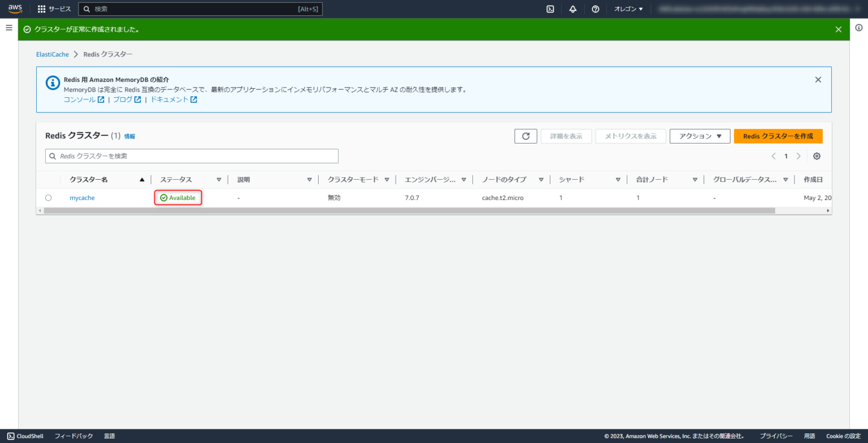Expand the アクション dropdown
Viewport: 868px width, 443px height.
pyautogui.click(x=700, y=136)
